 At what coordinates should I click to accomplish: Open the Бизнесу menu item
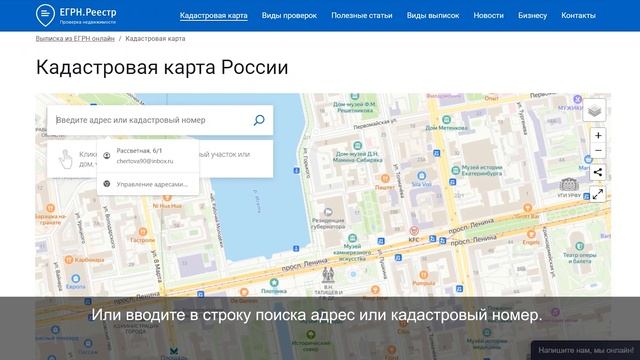tap(532, 16)
